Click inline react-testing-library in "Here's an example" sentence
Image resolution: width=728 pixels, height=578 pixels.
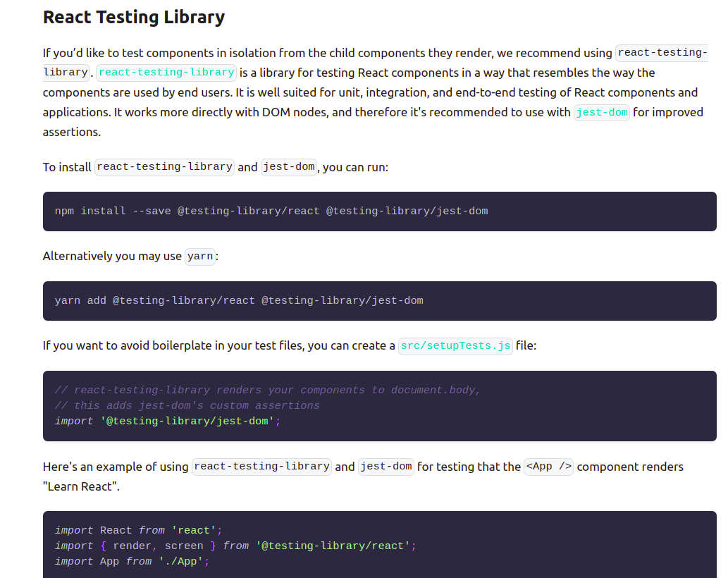pyautogui.click(x=262, y=467)
